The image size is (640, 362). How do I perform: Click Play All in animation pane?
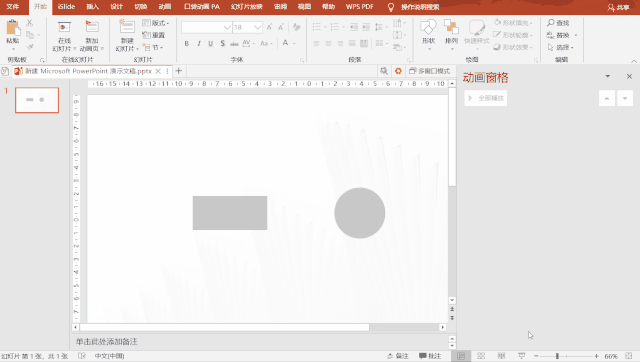coord(486,98)
